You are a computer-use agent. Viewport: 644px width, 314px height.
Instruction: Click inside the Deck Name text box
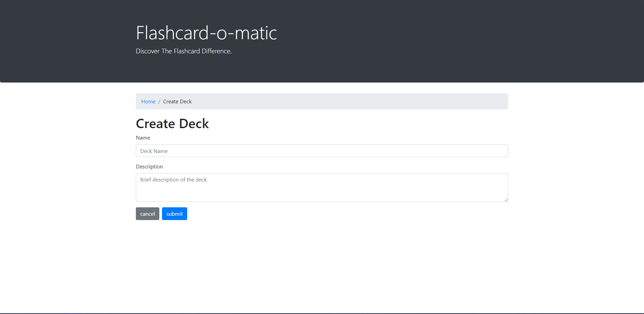[322, 151]
